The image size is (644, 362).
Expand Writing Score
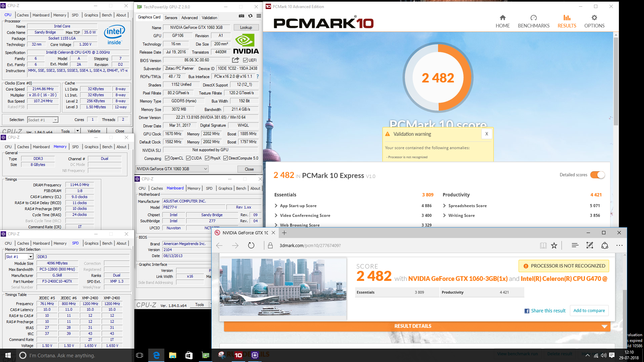[x=444, y=215]
